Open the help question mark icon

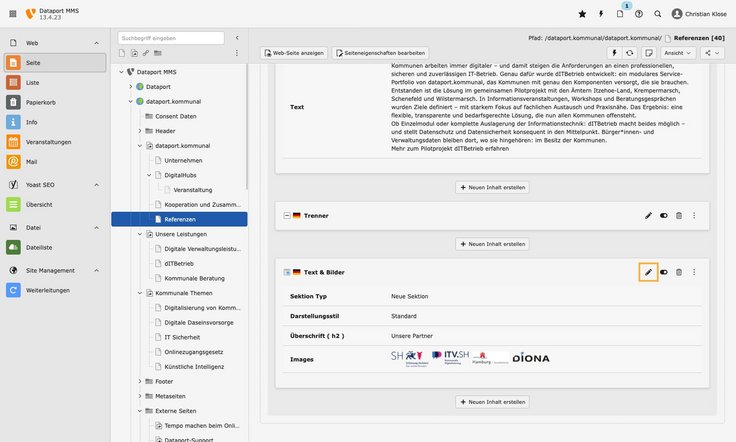pos(639,14)
